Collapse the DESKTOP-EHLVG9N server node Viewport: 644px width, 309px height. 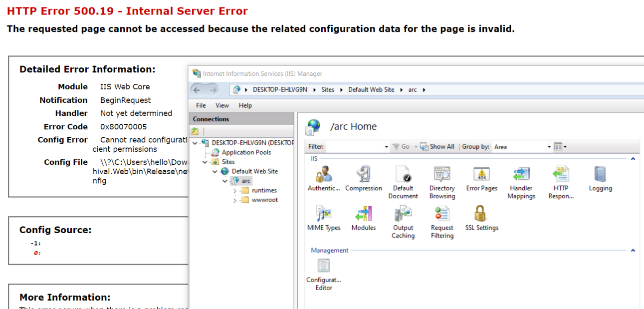(x=195, y=143)
